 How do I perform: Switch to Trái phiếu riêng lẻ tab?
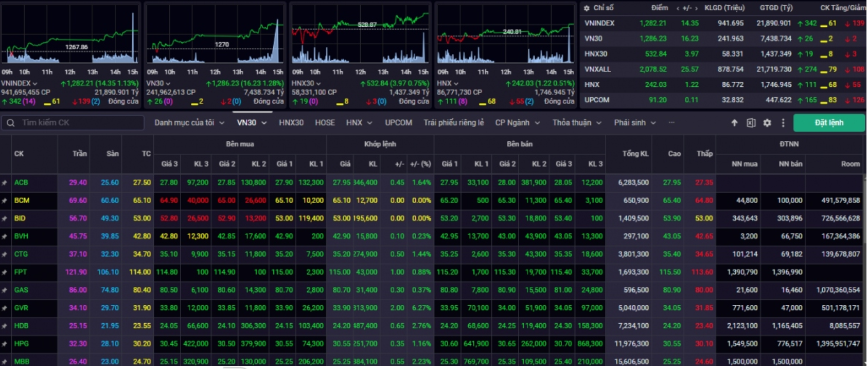[x=453, y=123]
